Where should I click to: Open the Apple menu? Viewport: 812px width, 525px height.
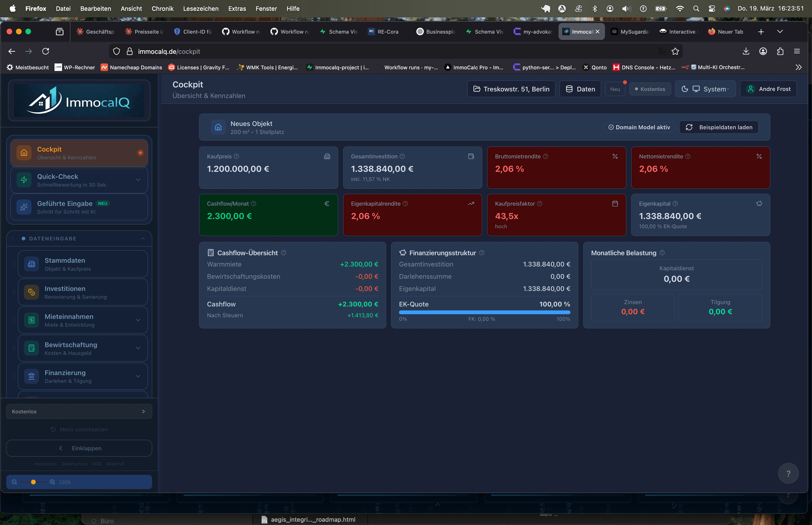coord(13,8)
